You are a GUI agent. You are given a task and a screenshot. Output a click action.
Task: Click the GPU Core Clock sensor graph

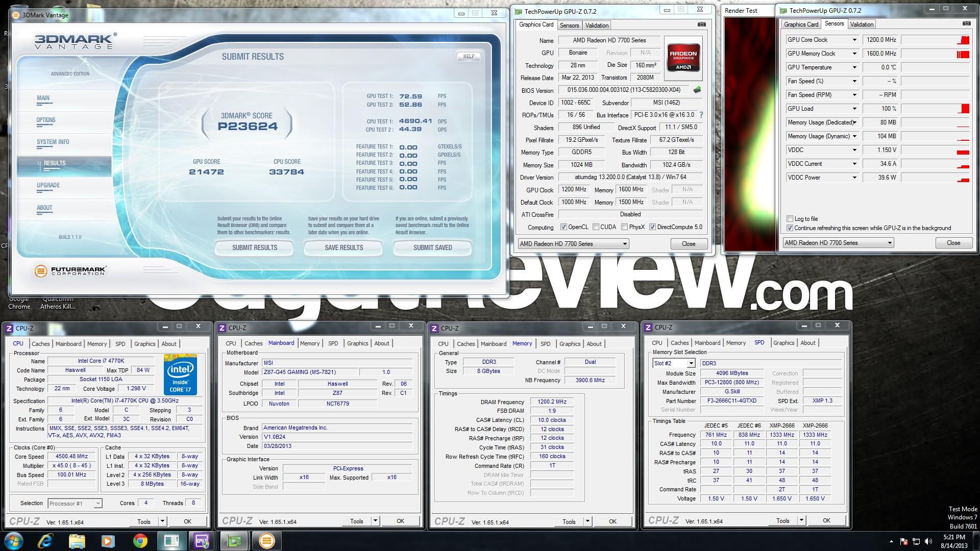[x=935, y=40]
